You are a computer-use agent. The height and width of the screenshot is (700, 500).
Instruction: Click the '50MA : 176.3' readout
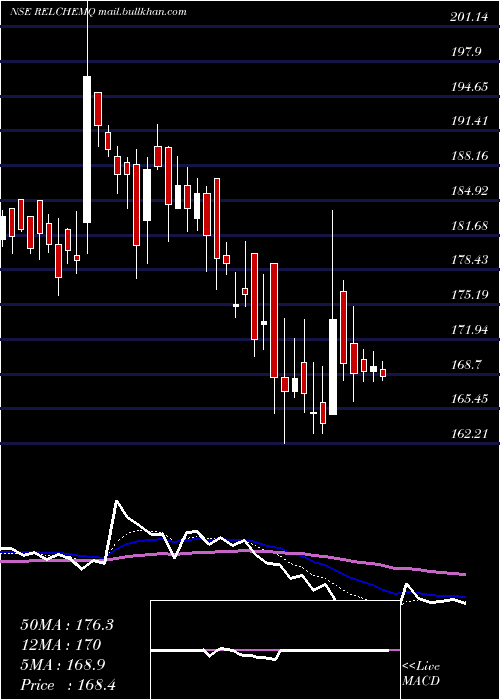(67, 625)
